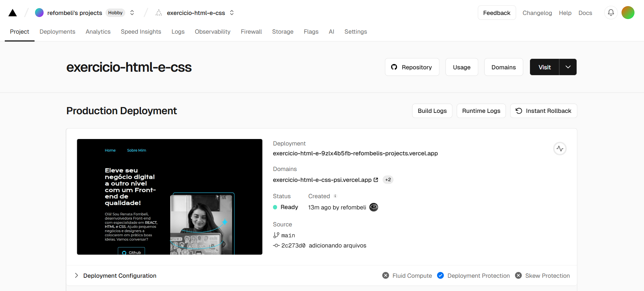
Task: Open the Speed Insights tab
Action: (x=141, y=32)
